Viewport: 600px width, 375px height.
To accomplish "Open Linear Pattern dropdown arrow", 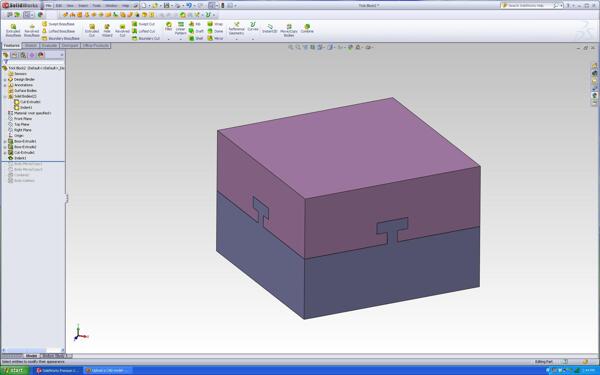I will point(181,39).
